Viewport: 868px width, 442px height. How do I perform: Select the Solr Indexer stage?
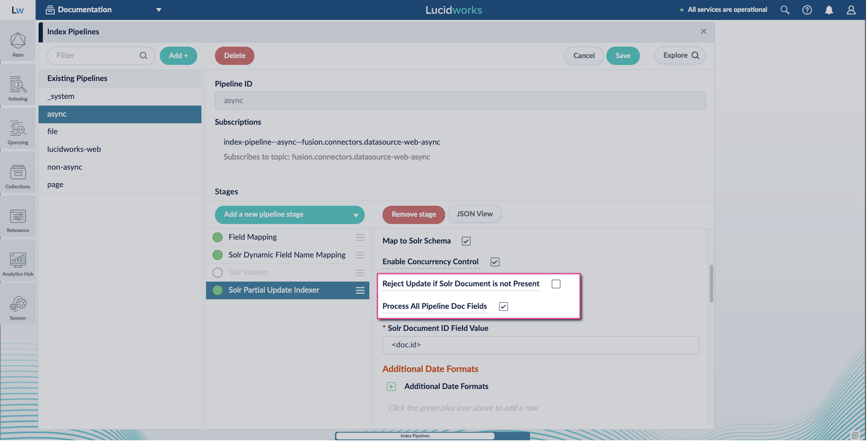click(287, 272)
